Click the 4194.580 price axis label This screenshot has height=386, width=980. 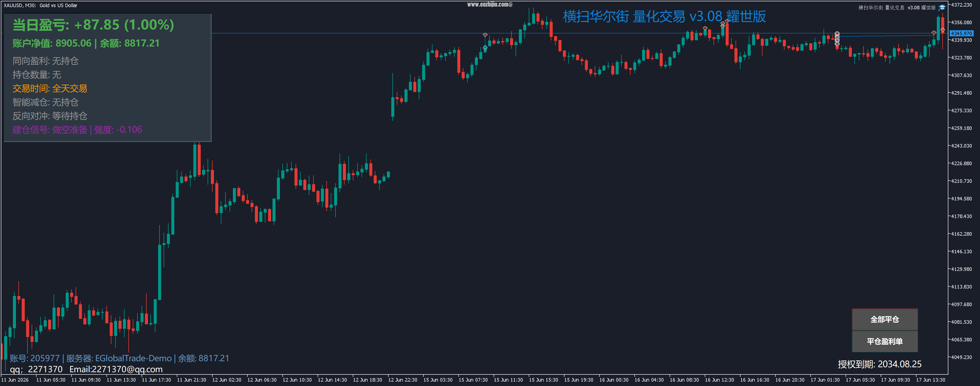pos(961,199)
